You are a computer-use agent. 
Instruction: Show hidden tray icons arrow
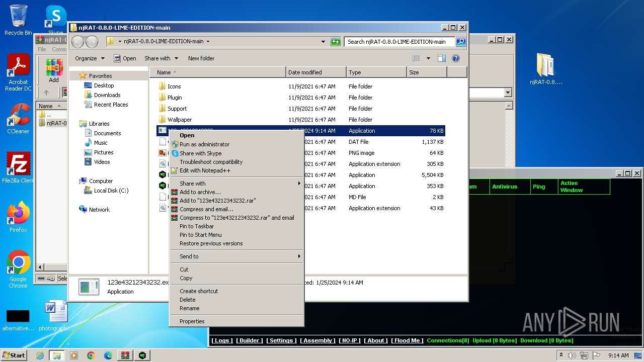[561, 355]
